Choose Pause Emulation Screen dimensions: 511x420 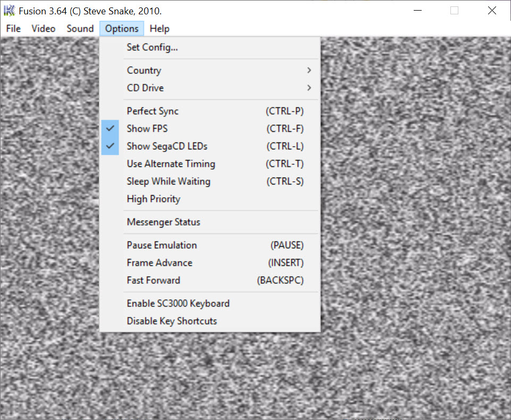point(210,245)
